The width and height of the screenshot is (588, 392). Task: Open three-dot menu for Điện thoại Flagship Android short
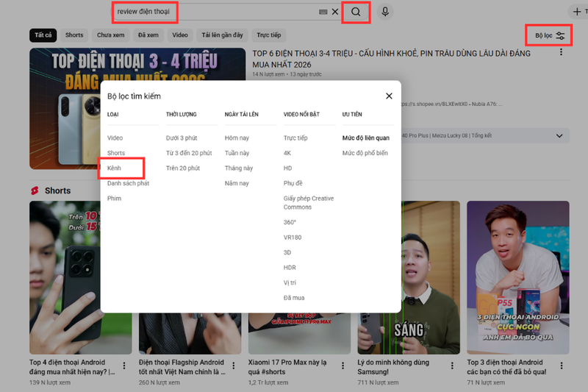click(x=233, y=366)
